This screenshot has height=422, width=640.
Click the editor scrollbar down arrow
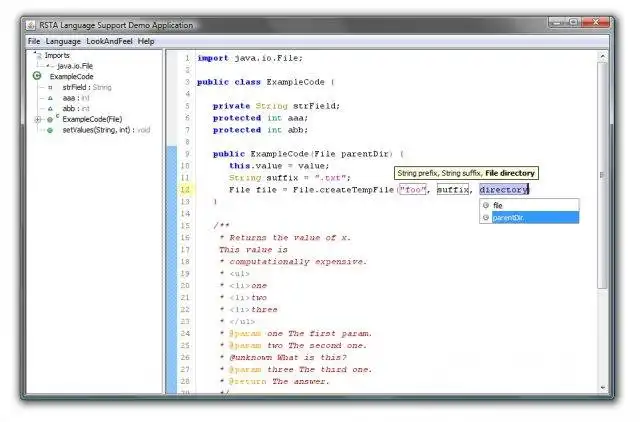point(602,387)
